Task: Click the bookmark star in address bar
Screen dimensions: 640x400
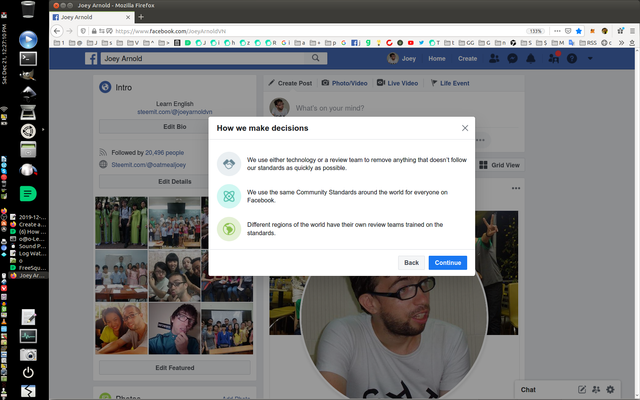Action: click(578, 31)
